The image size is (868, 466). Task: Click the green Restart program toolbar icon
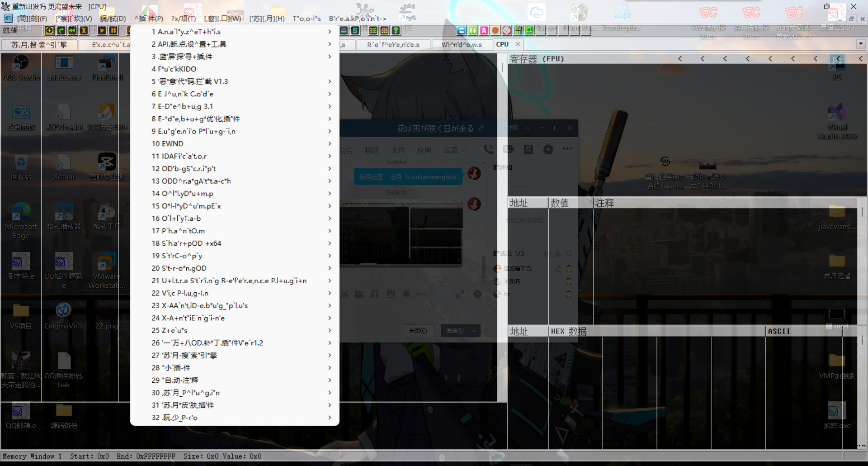tap(61, 30)
